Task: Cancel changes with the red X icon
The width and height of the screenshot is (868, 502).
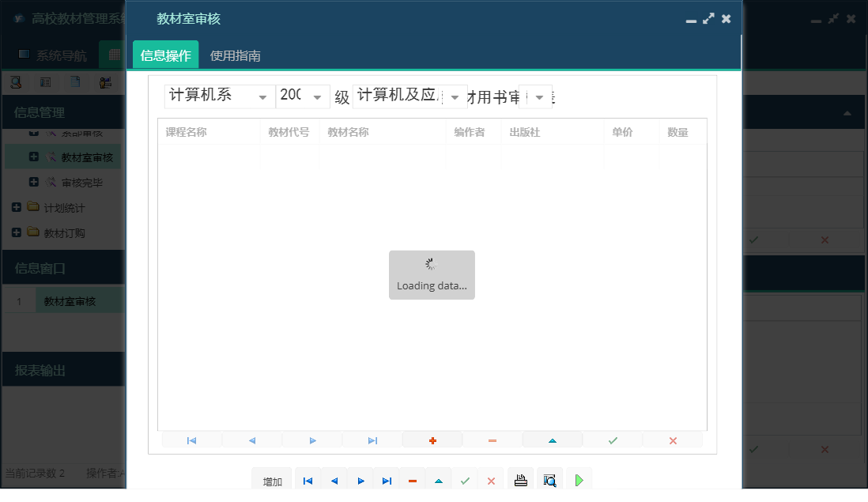Action: (x=673, y=439)
